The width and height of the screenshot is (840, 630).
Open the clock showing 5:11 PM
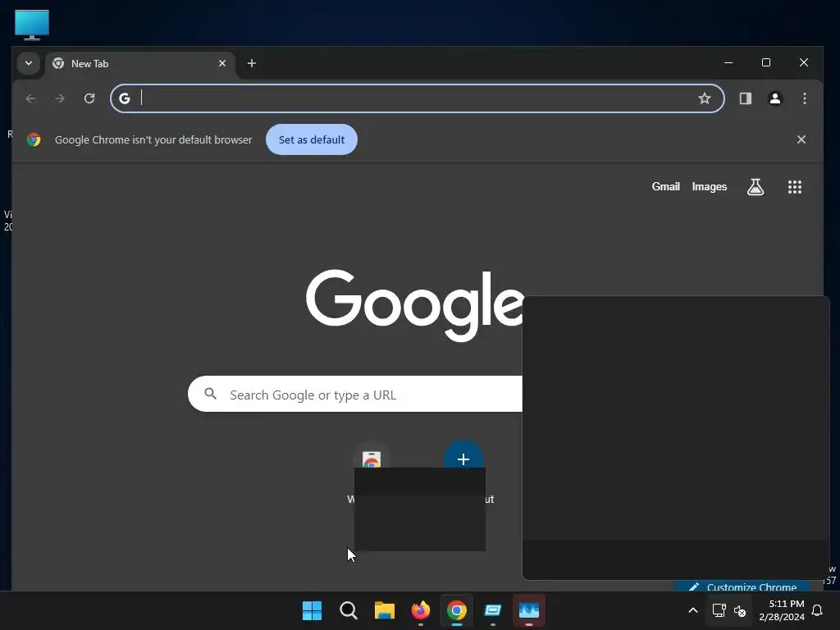[782, 610]
